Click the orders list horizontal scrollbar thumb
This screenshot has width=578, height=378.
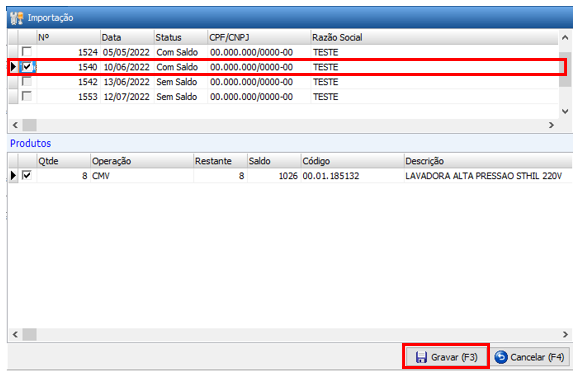(x=29, y=125)
